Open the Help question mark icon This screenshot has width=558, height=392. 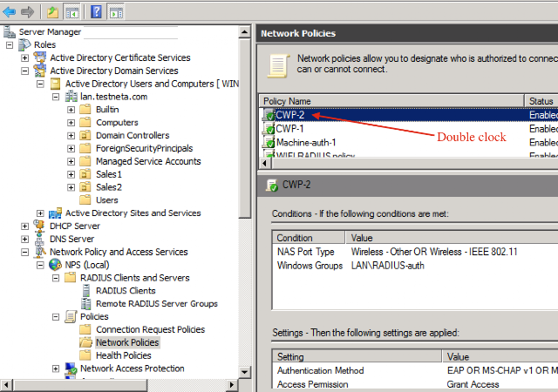(96, 12)
